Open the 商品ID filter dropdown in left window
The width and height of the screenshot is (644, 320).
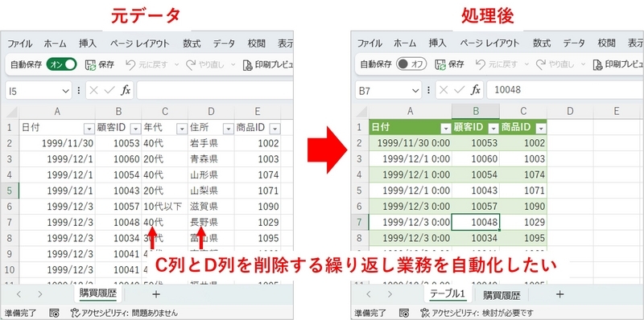click(275, 129)
